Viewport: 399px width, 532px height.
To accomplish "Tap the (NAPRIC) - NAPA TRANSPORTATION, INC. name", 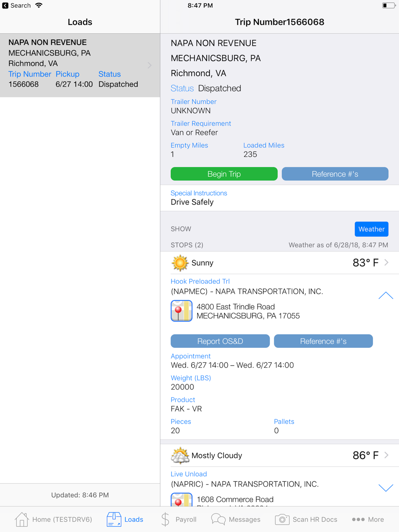I will pos(245,484).
